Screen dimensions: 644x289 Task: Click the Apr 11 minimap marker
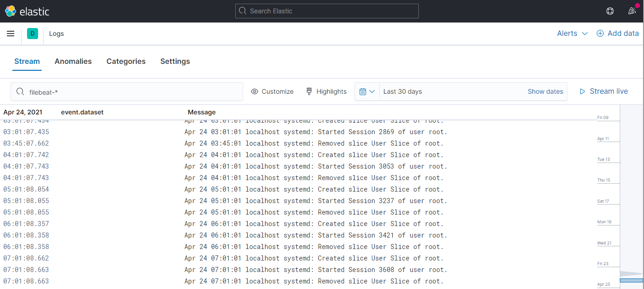pos(603,139)
